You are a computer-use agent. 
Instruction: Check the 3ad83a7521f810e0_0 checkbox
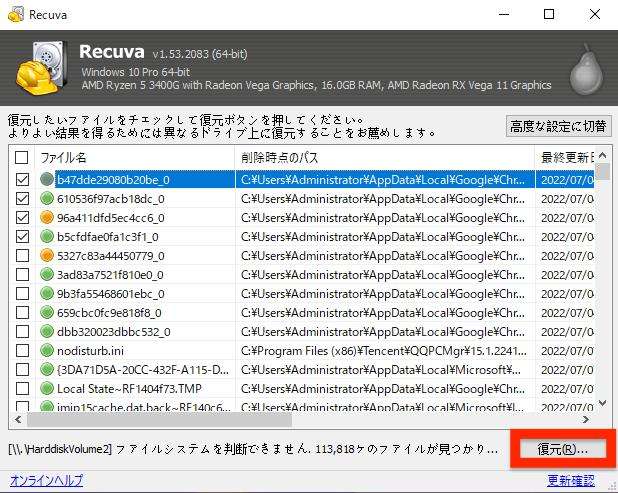point(22,275)
